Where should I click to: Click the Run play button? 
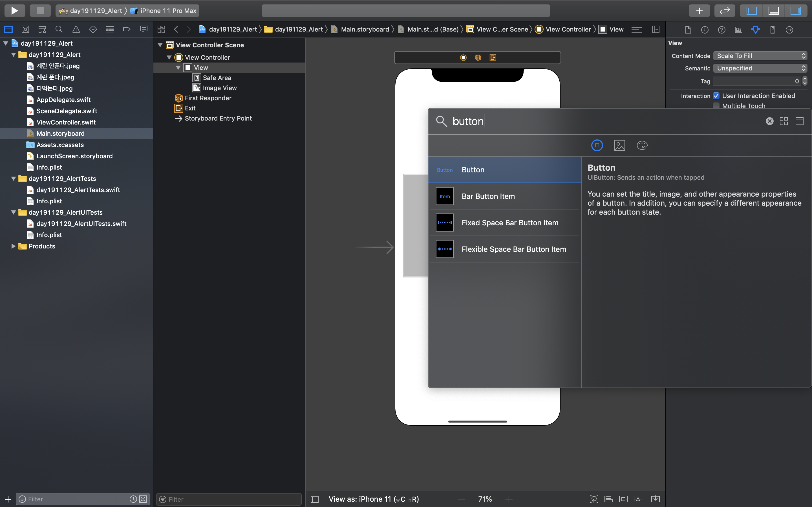pyautogui.click(x=14, y=10)
